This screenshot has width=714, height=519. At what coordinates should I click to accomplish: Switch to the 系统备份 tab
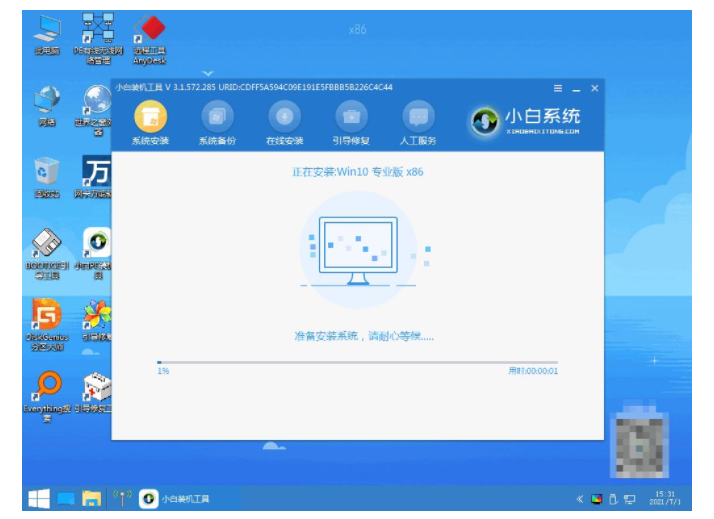click(x=217, y=124)
